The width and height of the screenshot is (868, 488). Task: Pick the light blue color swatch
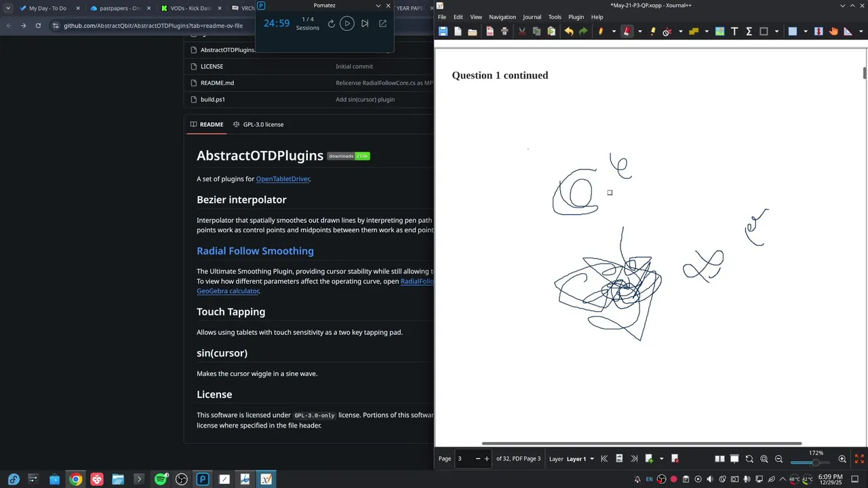[x=792, y=31]
